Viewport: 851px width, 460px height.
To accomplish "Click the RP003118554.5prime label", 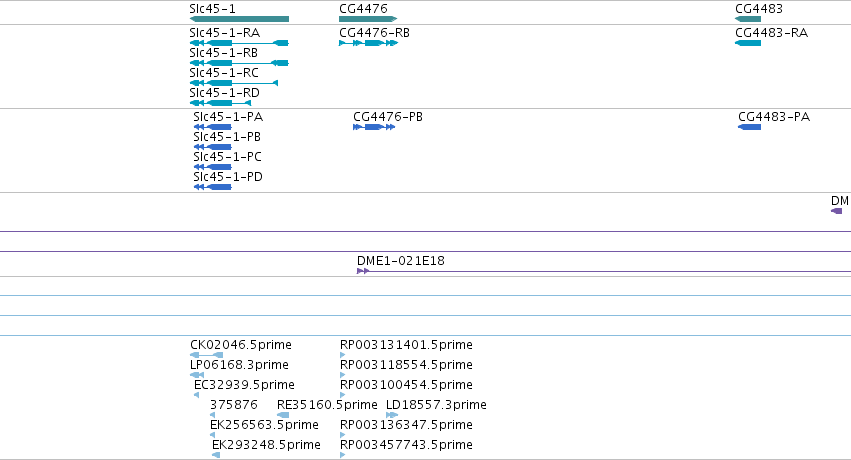I will pos(407,365).
